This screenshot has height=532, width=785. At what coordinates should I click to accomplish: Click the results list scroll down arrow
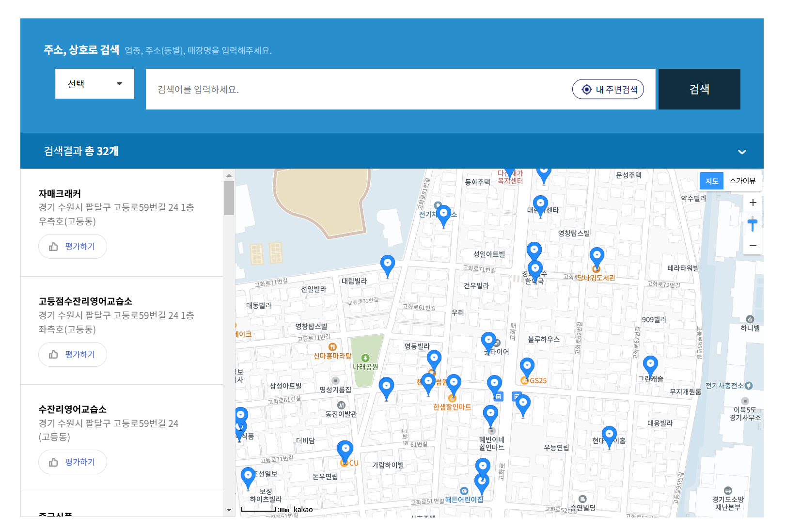(x=229, y=510)
